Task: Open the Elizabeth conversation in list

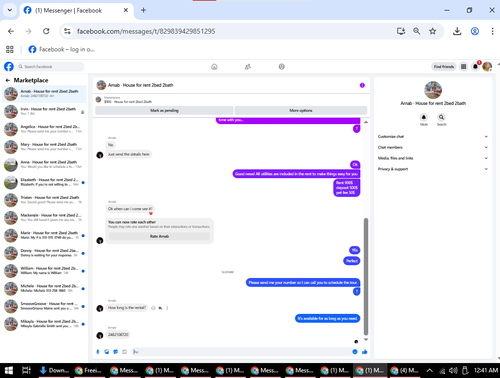Action: click(x=44, y=182)
